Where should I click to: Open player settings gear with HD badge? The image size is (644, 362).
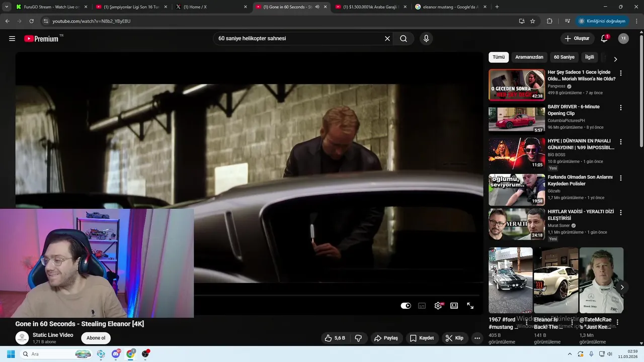tap(438, 306)
